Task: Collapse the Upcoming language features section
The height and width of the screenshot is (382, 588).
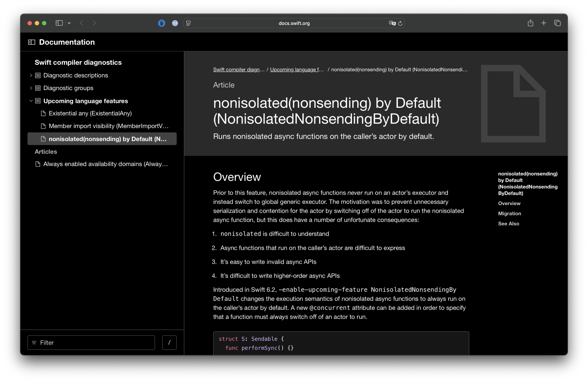Action: (31, 101)
